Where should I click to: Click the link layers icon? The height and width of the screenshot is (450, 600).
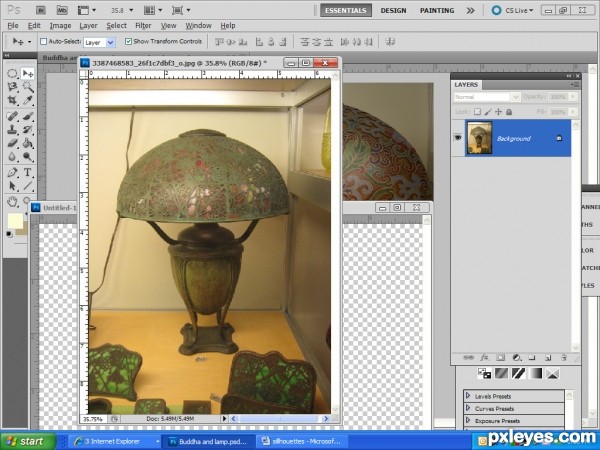(x=468, y=357)
